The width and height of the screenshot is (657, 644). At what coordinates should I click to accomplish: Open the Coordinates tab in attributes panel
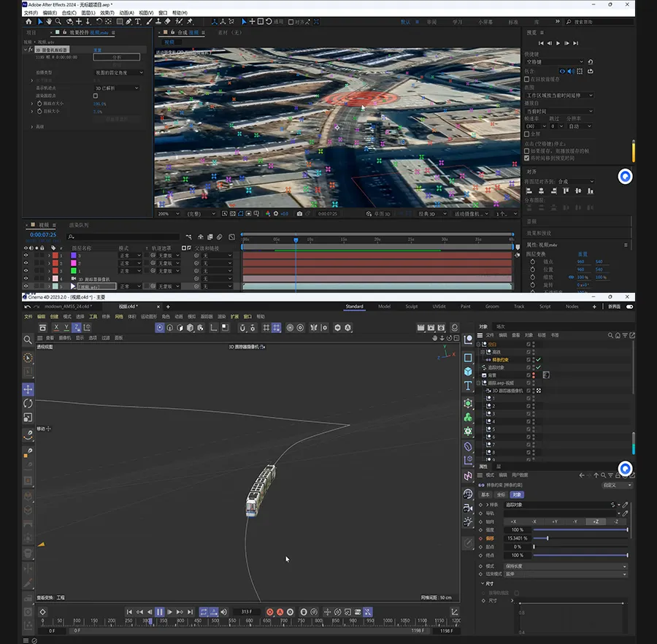pos(501,495)
